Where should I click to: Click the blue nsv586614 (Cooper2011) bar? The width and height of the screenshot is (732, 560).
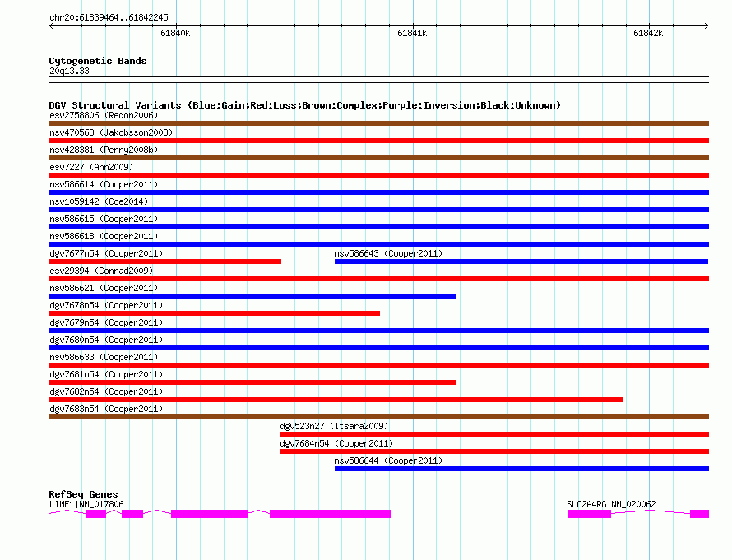pos(378,192)
